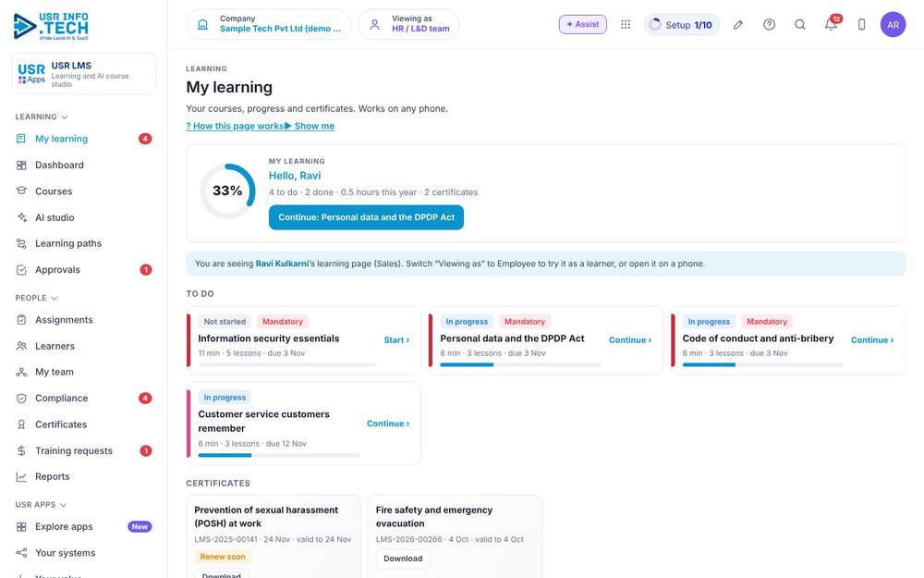Open AI studio in the sidebar
924x578 pixels.
[83, 217]
